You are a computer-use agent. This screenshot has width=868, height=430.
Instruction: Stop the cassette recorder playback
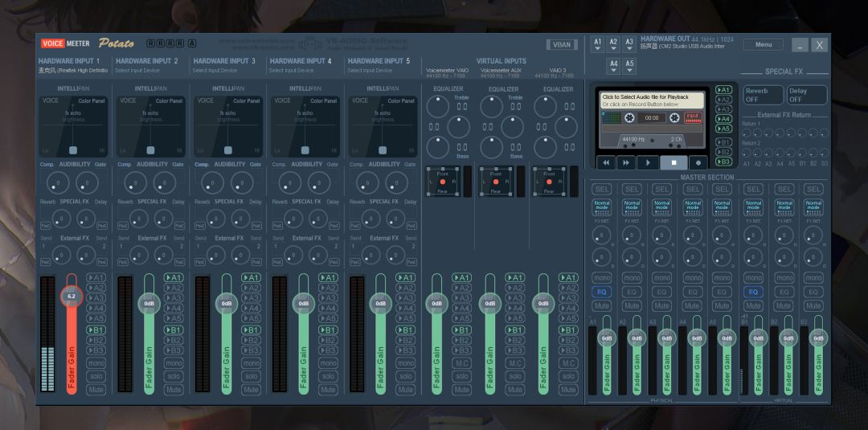[674, 162]
